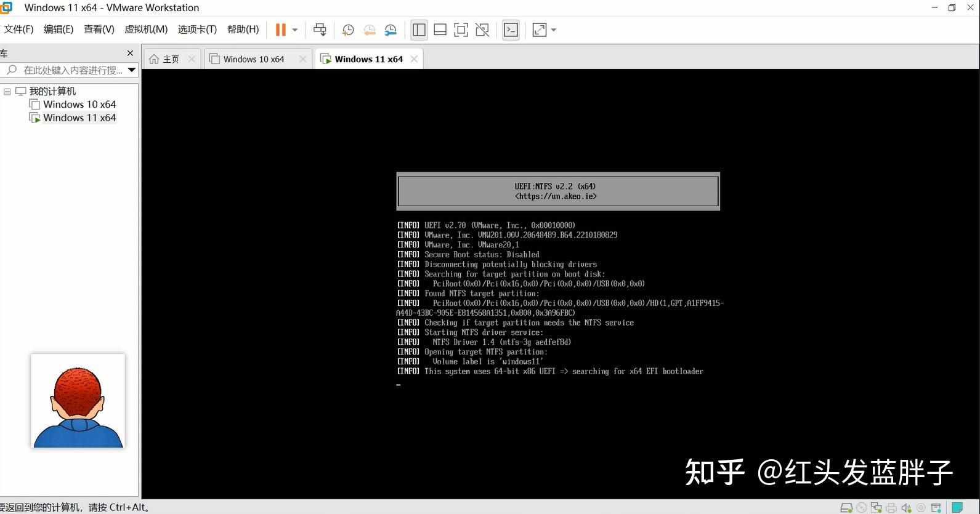The image size is (980, 514).
Task: Open the 帮助(H) menu
Action: click(x=243, y=30)
